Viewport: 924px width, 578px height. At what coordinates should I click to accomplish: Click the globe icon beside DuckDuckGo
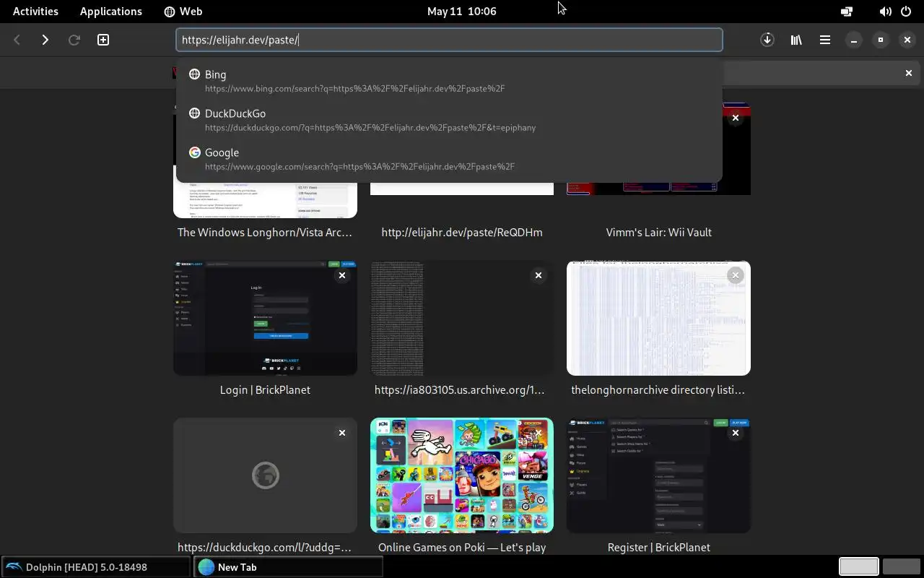pos(194,113)
